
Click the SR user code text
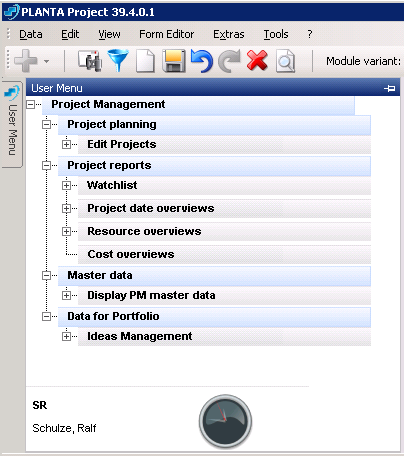tap(40, 405)
